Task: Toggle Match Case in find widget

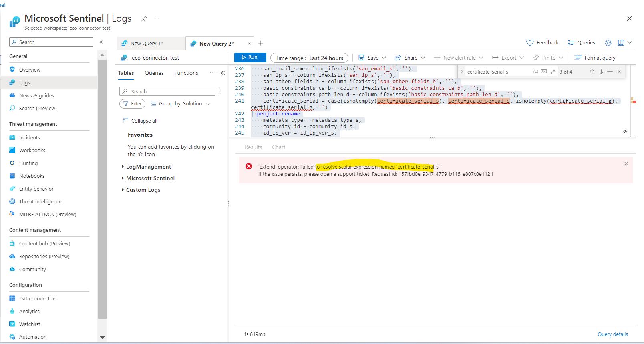Action: point(535,72)
